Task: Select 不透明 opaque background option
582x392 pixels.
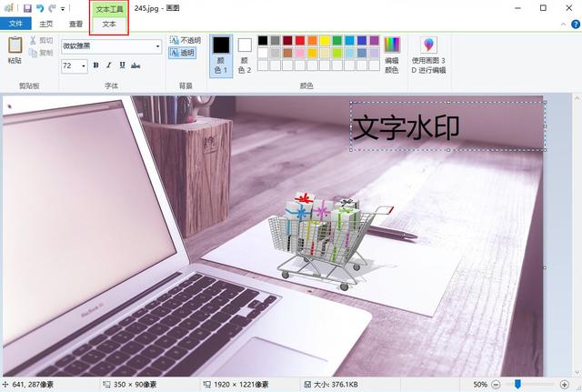Action: click(186, 40)
